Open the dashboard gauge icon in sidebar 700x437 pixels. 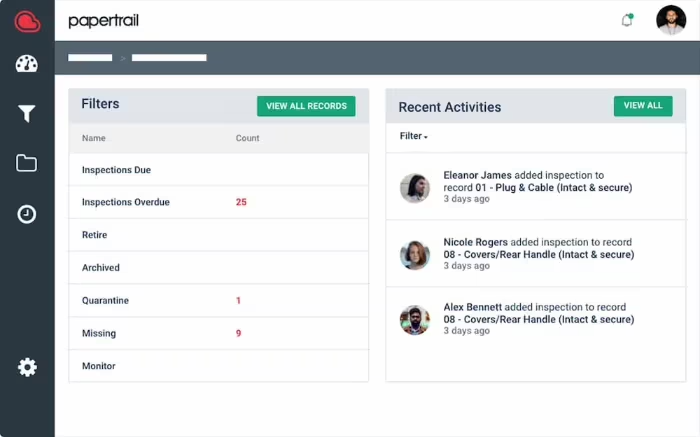[x=27, y=64]
